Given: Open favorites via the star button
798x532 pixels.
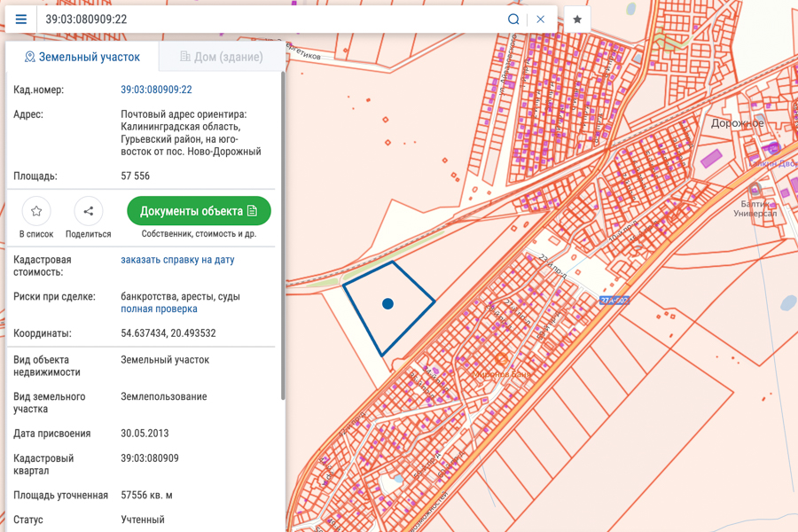Looking at the screenshot, I should coord(577,20).
